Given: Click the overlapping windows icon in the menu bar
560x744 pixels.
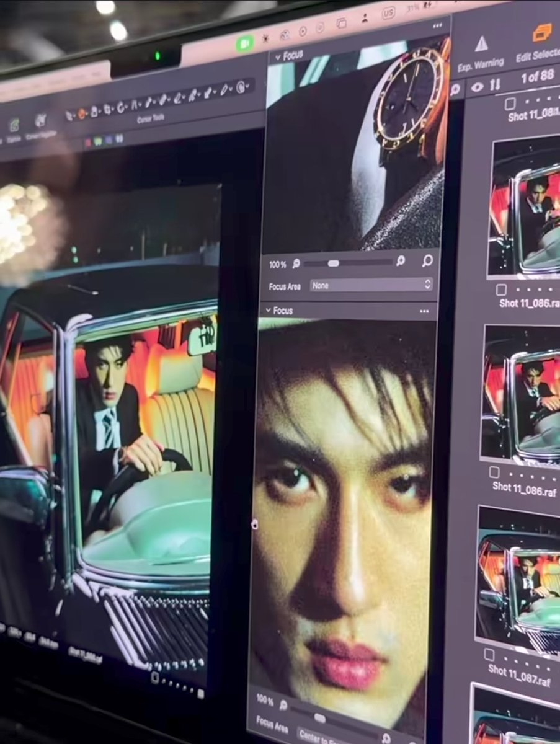Looking at the screenshot, I should coord(341,24).
